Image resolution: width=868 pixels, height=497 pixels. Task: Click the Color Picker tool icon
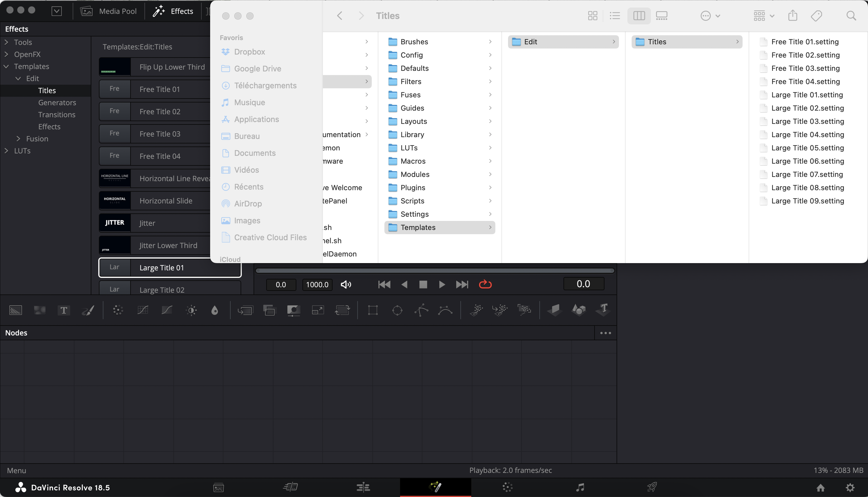[x=216, y=309]
